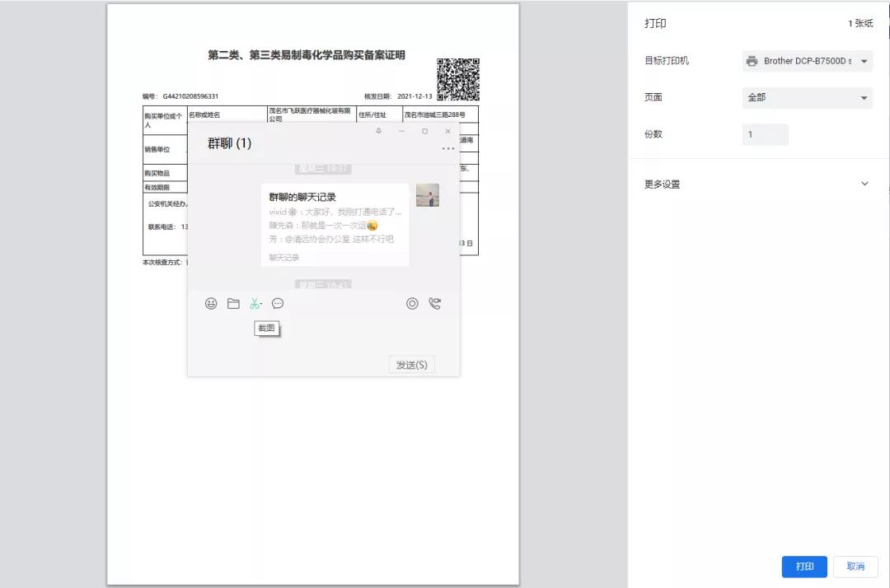Open the 页面 pages dropdown set to 全部
890x588 pixels.
pos(807,97)
